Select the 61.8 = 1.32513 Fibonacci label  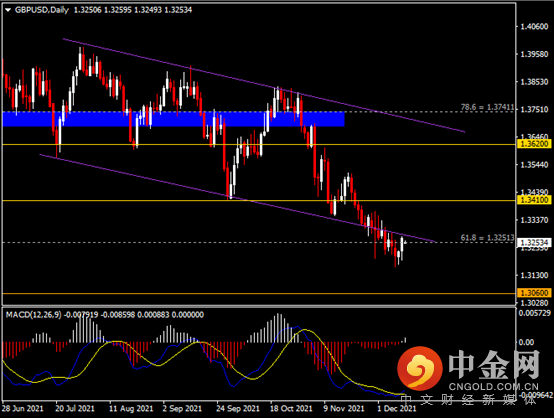tap(487, 238)
